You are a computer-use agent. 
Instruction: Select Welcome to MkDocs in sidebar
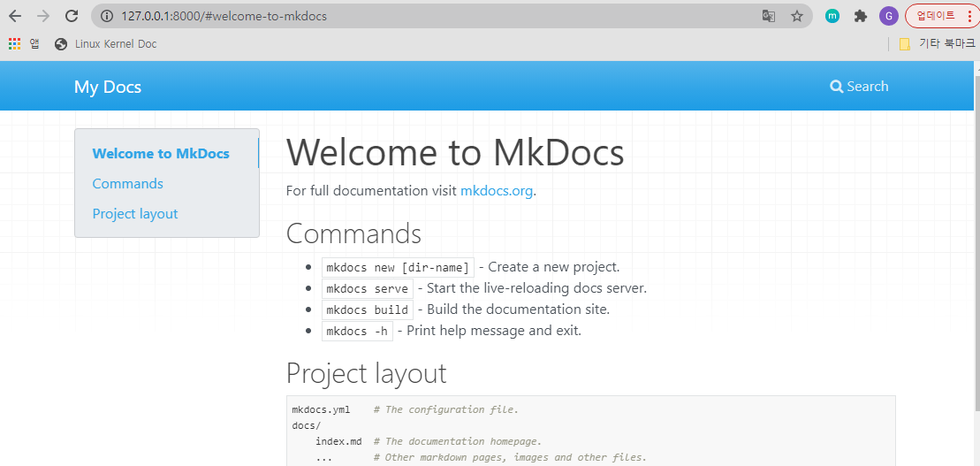(161, 153)
